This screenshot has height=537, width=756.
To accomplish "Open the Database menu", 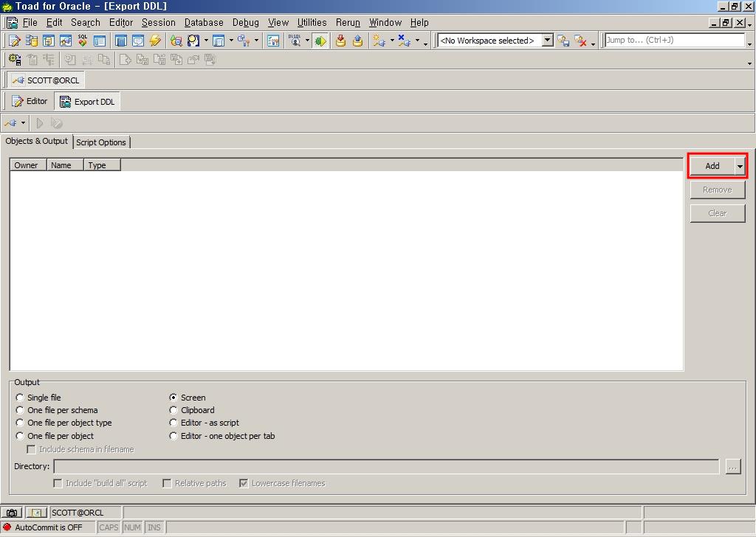I will point(204,23).
